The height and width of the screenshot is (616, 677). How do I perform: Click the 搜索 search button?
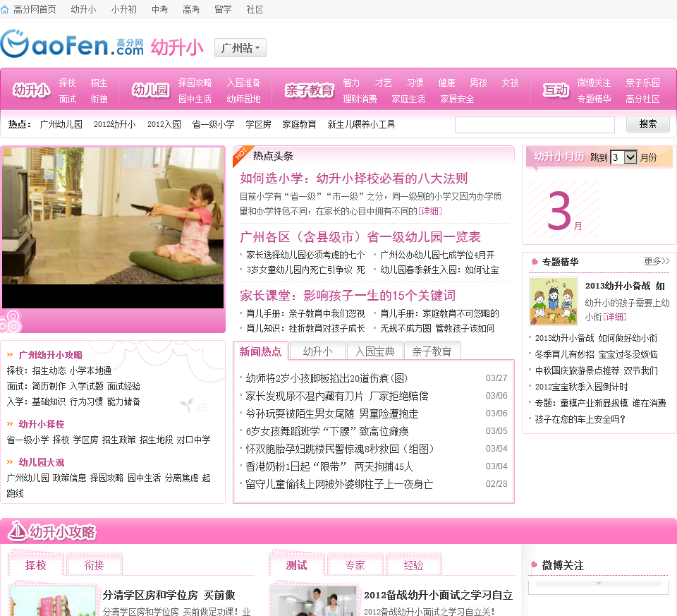pyautogui.click(x=647, y=124)
